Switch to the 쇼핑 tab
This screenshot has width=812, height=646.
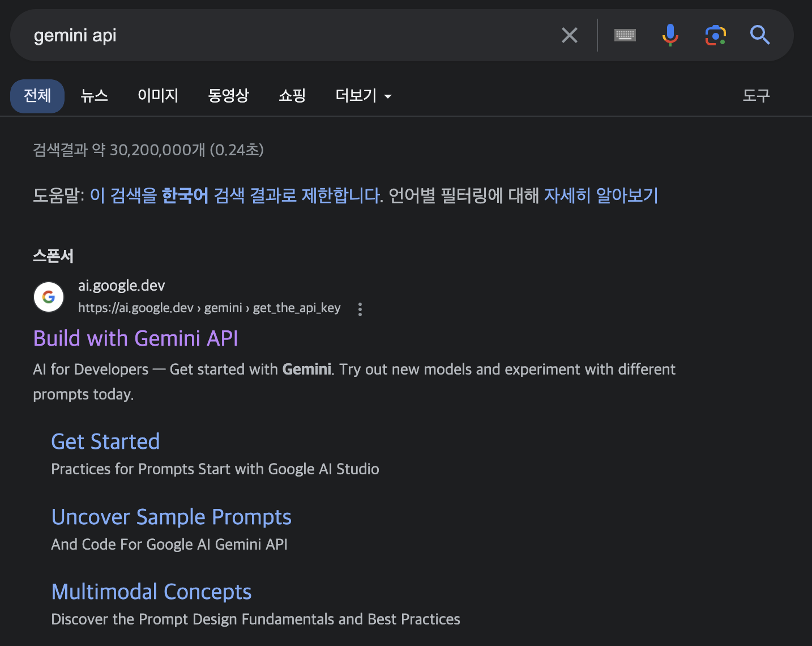pyautogui.click(x=292, y=96)
